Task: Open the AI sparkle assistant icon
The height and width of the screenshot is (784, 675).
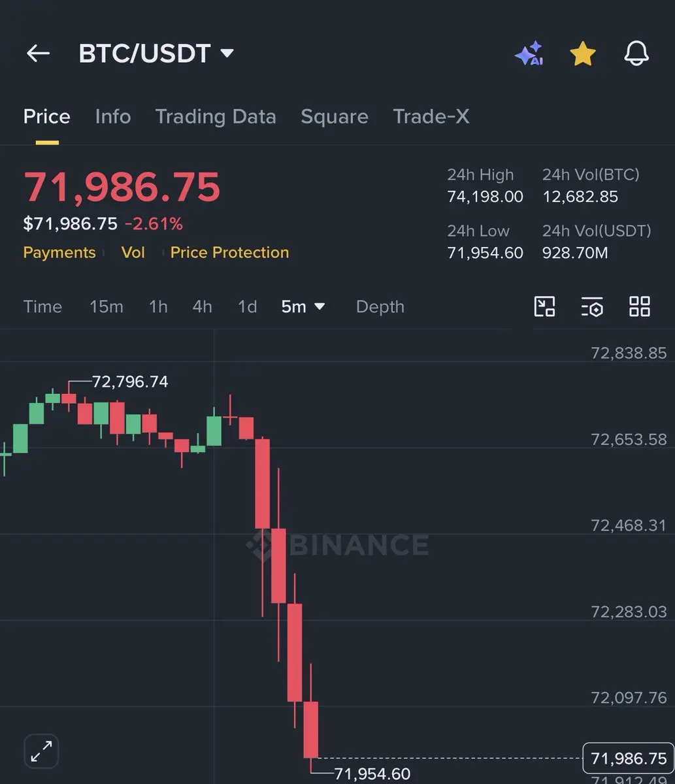Action: [529, 54]
